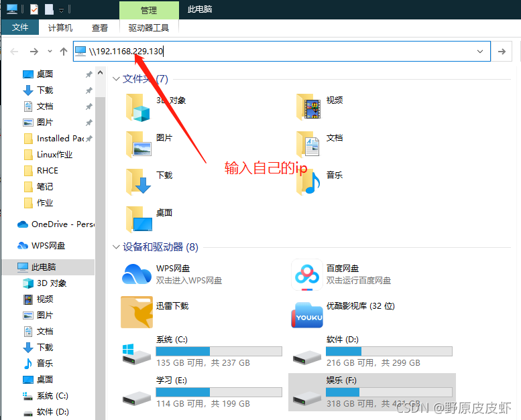Open 作业 folder in sidebar
521x420 pixels.
click(x=45, y=203)
